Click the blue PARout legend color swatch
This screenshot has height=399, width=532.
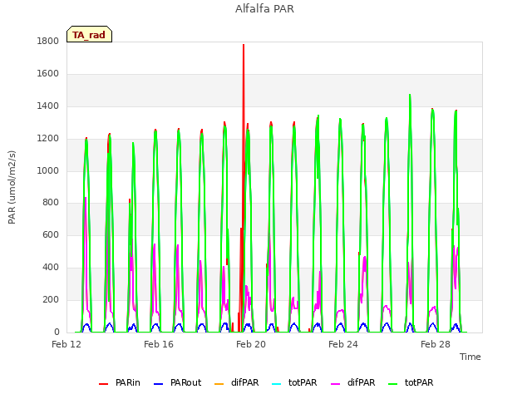click(159, 384)
